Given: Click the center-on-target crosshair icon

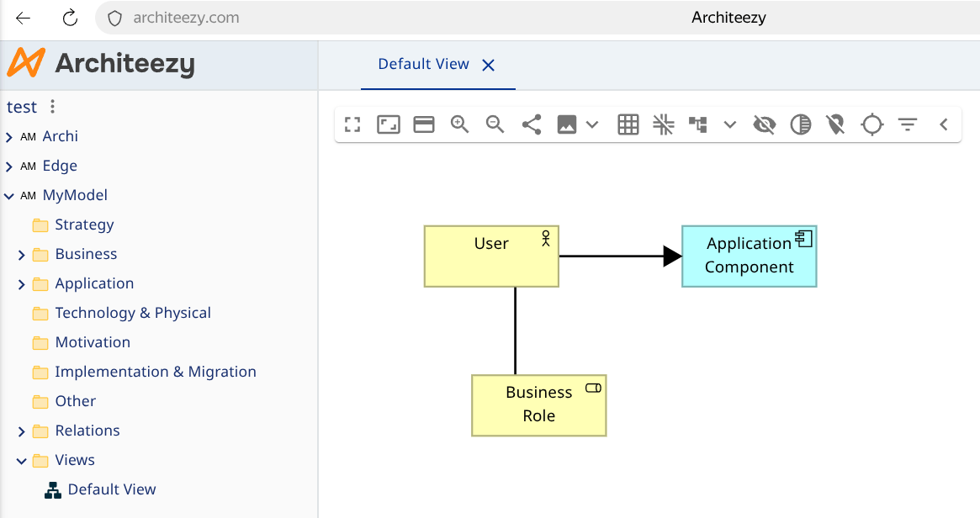Looking at the screenshot, I should click(x=871, y=124).
